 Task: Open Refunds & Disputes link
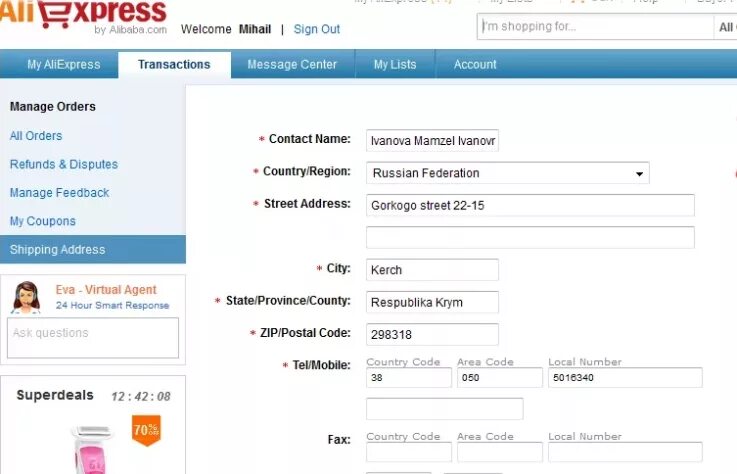click(64, 165)
